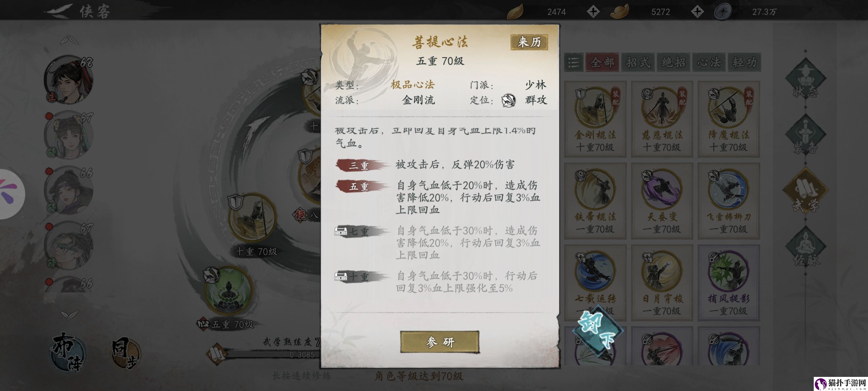Tap the 布阵 formation icon
Image resolution: width=868 pixels, height=391 pixels.
pos(67,351)
